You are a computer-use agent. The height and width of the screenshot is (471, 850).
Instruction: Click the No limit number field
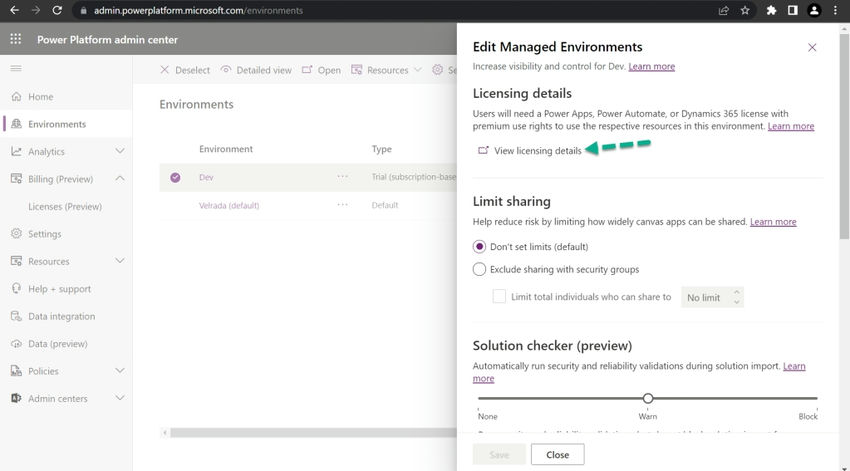click(704, 298)
